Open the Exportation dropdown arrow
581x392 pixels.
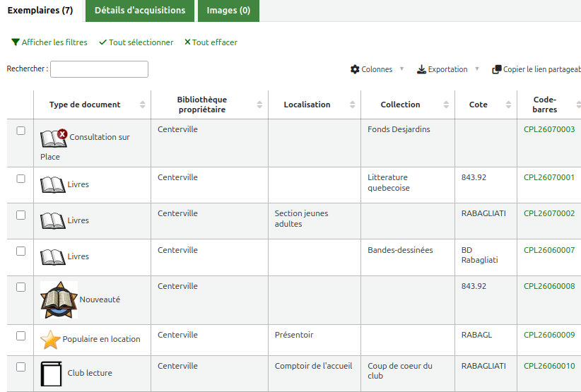coord(477,69)
